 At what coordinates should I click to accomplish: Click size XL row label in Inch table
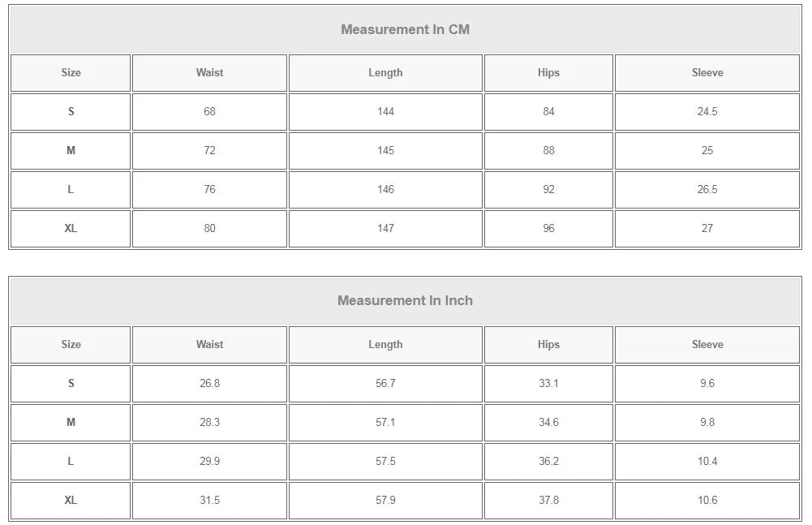coord(71,501)
